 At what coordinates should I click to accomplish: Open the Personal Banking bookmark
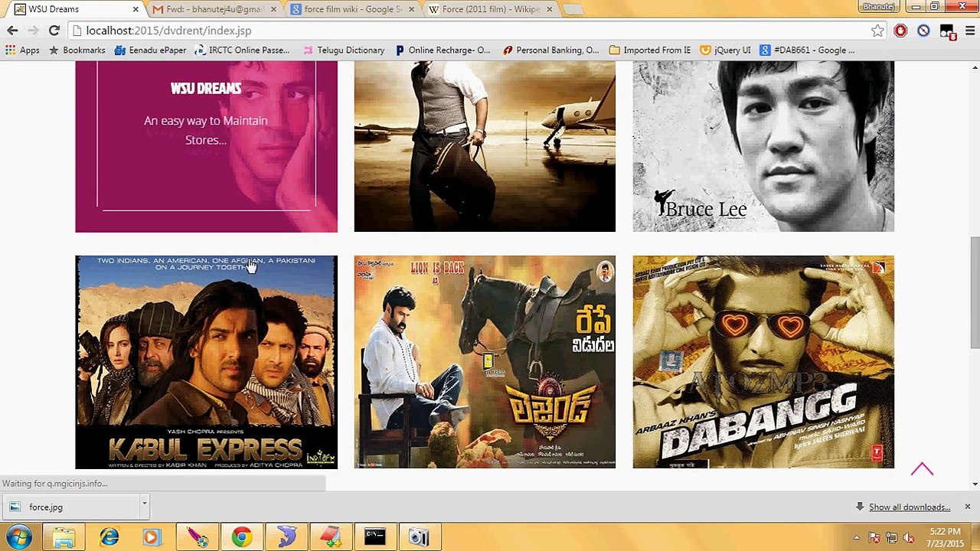coord(550,50)
